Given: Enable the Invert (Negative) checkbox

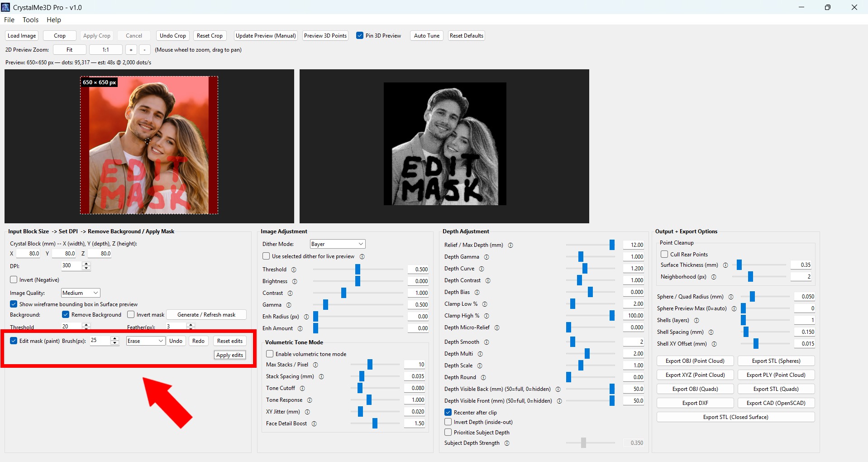Looking at the screenshot, I should [14, 280].
